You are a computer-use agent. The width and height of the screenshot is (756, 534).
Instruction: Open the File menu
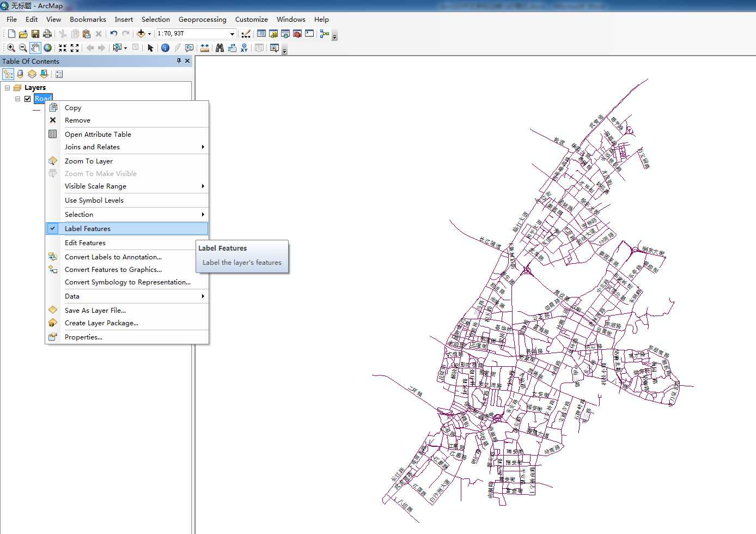pos(11,19)
